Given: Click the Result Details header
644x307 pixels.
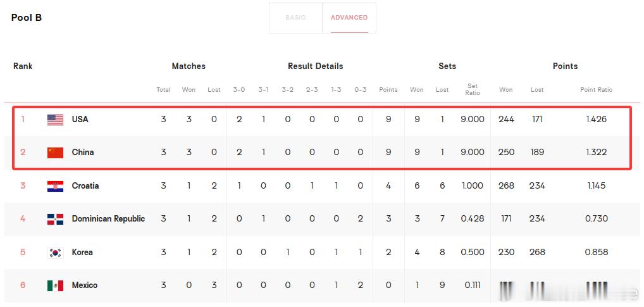Looking at the screenshot, I should tap(316, 66).
